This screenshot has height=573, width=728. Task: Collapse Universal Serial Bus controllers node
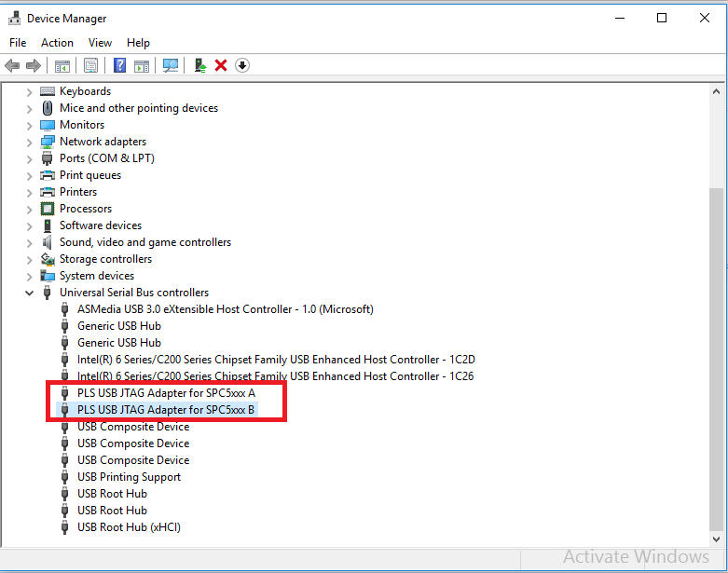coord(29,293)
